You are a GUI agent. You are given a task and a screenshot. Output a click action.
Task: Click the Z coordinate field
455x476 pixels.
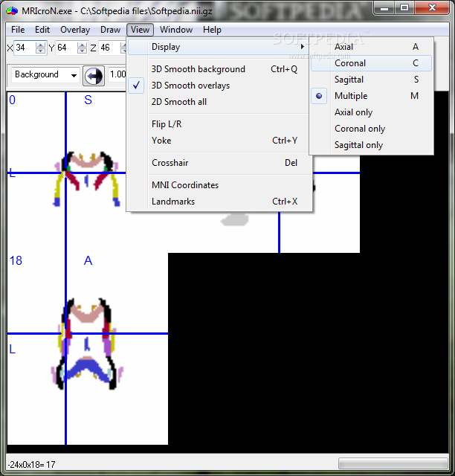(x=110, y=48)
